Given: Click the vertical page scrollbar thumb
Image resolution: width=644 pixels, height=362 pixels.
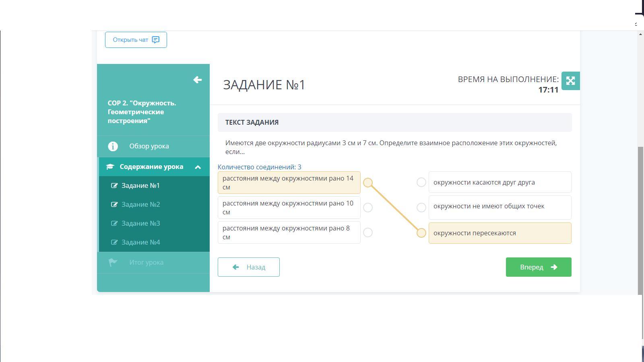Looking at the screenshot, I should pos(640,220).
